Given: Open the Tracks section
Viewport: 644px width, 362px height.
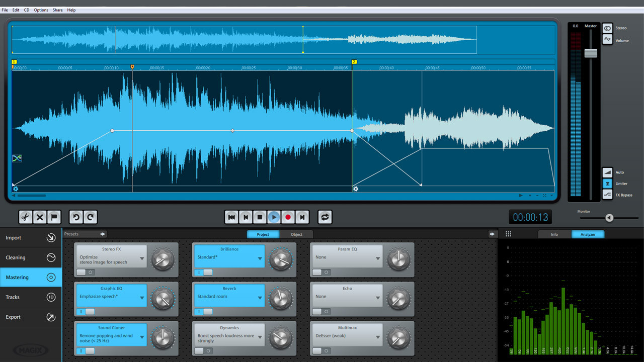Looking at the screenshot, I should [31, 297].
